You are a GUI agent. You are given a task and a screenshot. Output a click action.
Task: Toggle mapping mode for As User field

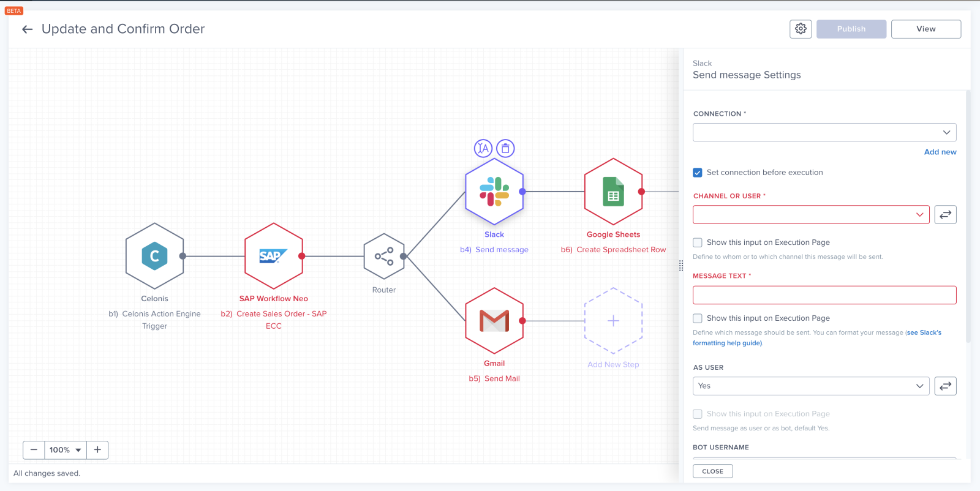point(945,386)
